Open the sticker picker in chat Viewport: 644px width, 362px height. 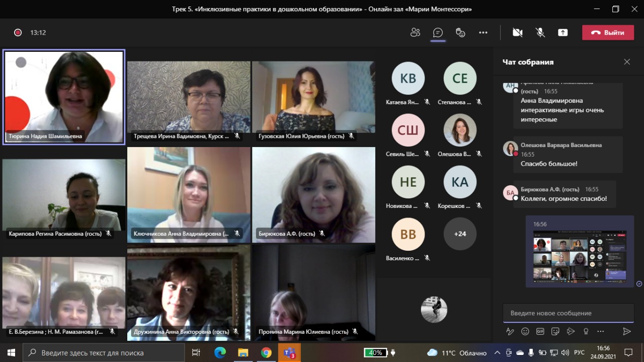click(555, 331)
